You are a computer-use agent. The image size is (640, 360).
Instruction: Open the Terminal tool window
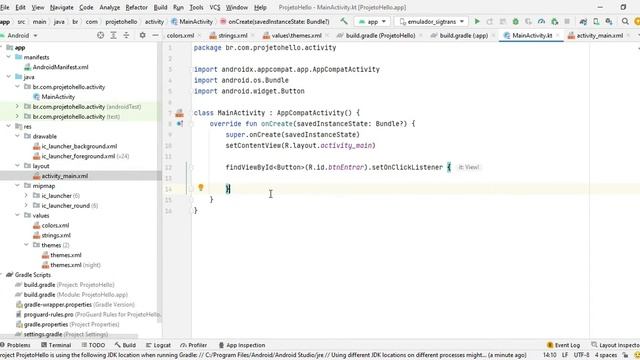pyautogui.click(x=56, y=345)
